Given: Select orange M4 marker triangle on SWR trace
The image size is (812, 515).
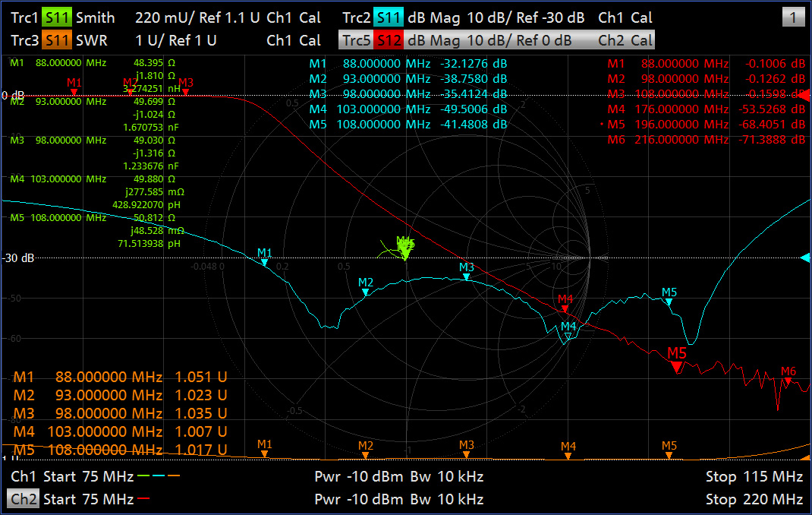Looking at the screenshot, I should point(568,456).
